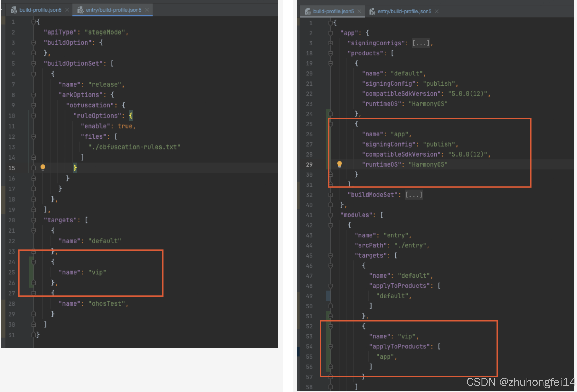Click line number 15 in left gutter

pos(12,168)
